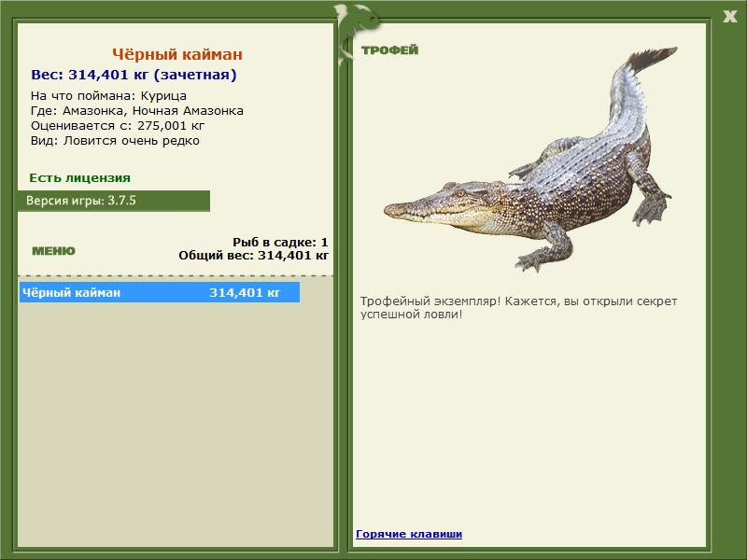
Task: Click the ТРОФЕЙ heading label
Action: click(x=389, y=50)
